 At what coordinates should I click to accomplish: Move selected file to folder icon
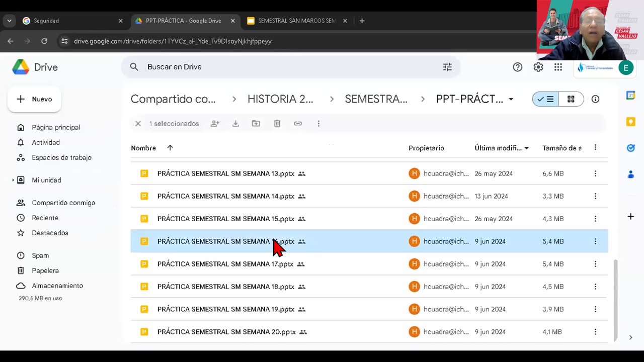pos(256,123)
